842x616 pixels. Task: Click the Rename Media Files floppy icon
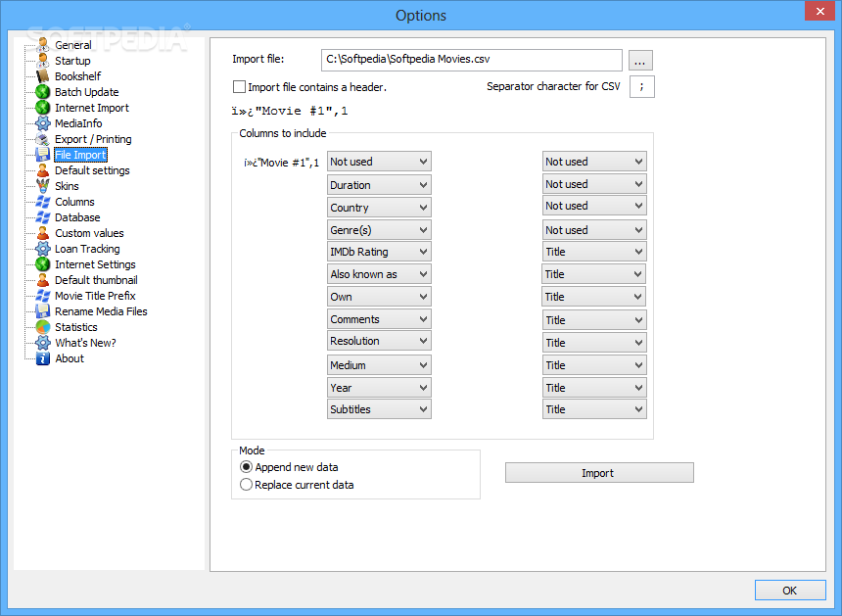(x=43, y=311)
